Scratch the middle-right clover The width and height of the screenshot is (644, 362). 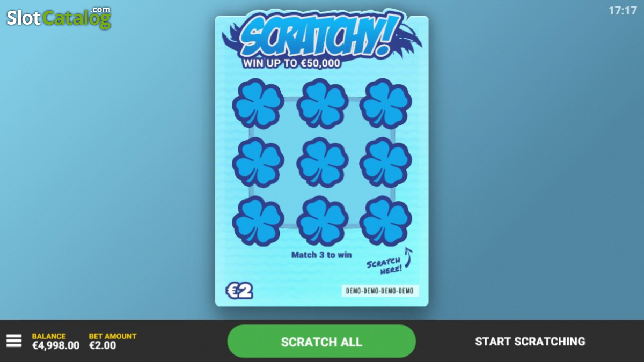(386, 162)
